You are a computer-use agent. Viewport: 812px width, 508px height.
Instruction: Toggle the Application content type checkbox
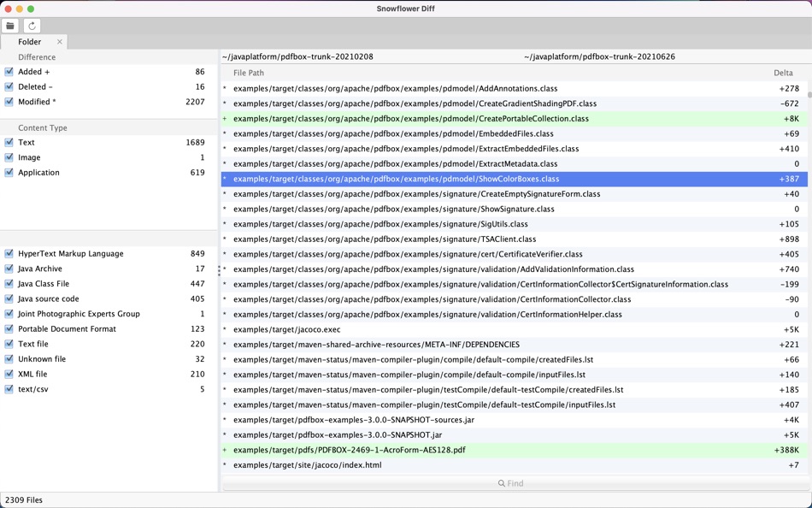(9, 172)
